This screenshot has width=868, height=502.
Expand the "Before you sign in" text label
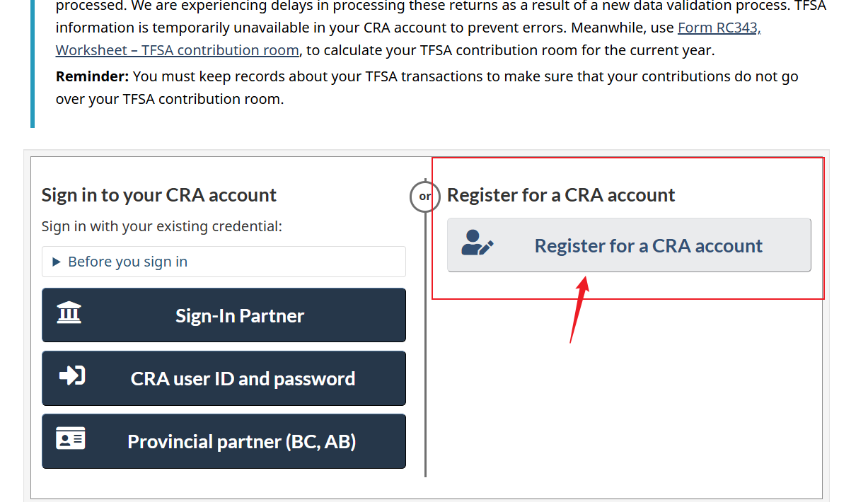(127, 262)
